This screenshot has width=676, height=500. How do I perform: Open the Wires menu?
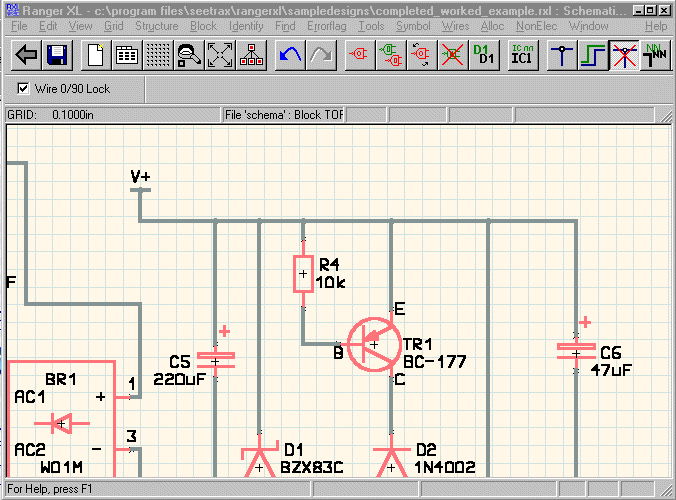pyautogui.click(x=455, y=26)
